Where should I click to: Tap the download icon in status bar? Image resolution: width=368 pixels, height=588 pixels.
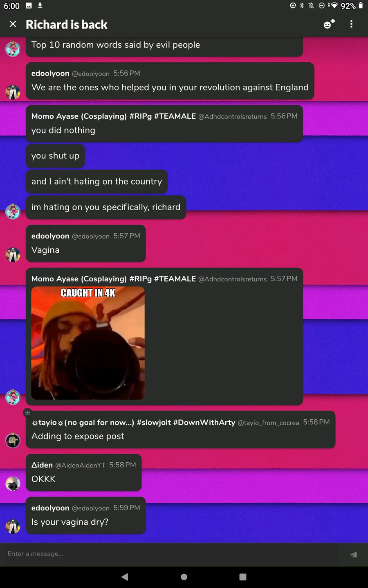(x=40, y=5)
